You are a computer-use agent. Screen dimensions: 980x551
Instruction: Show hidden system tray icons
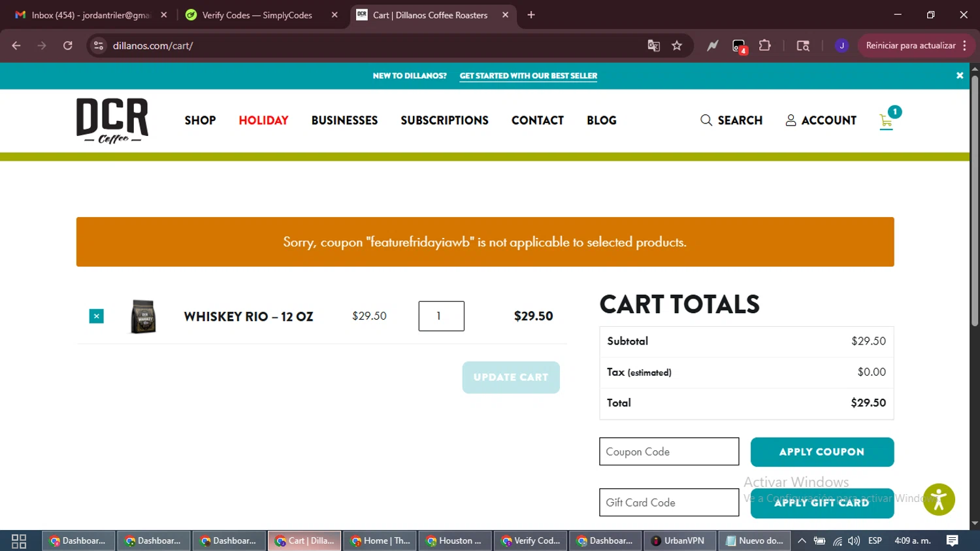[802, 541]
